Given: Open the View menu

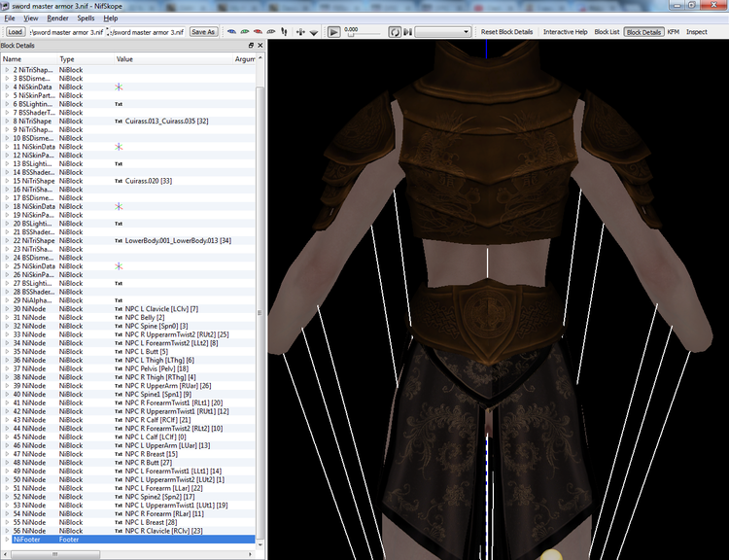Looking at the screenshot, I should (31, 18).
